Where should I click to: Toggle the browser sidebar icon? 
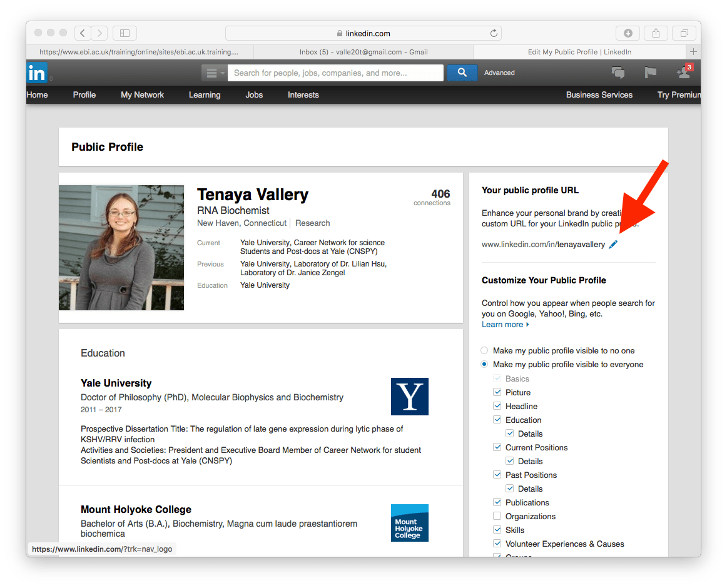point(125,33)
